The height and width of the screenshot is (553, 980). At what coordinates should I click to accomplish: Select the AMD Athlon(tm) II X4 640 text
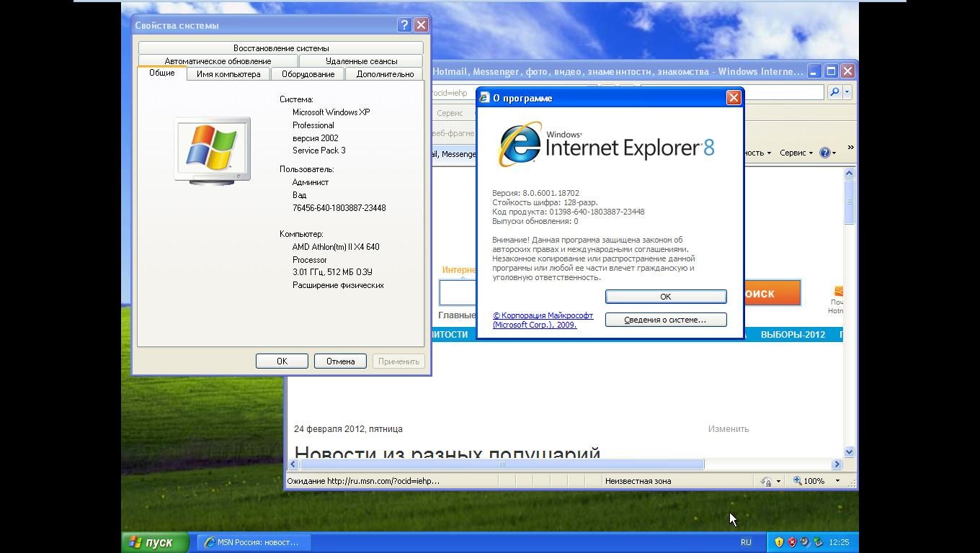pos(336,247)
